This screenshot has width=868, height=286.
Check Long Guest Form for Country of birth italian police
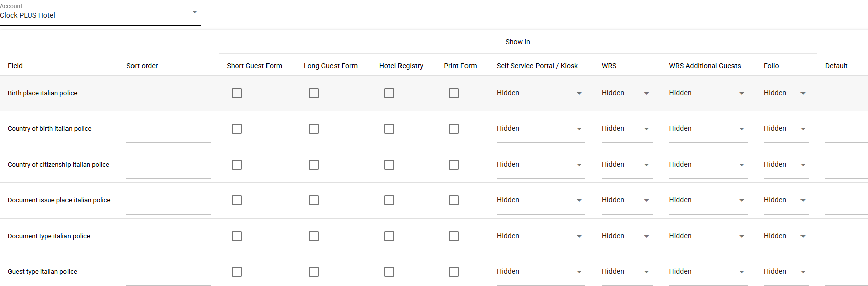point(314,129)
